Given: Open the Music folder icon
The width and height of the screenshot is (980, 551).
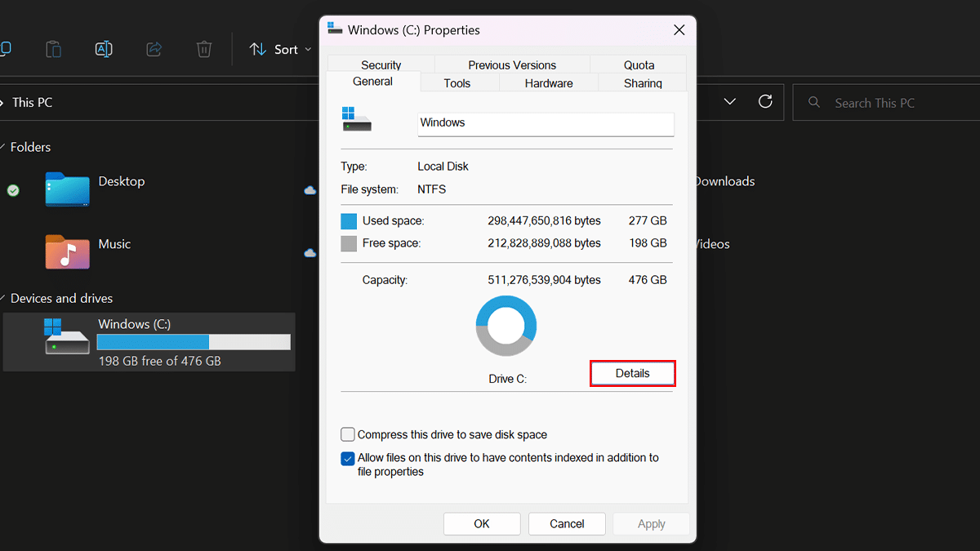Looking at the screenshot, I should click(67, 251).
